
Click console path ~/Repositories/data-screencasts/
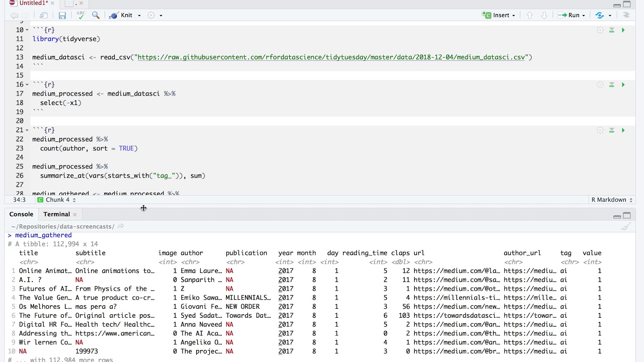[x=63, y=227]
